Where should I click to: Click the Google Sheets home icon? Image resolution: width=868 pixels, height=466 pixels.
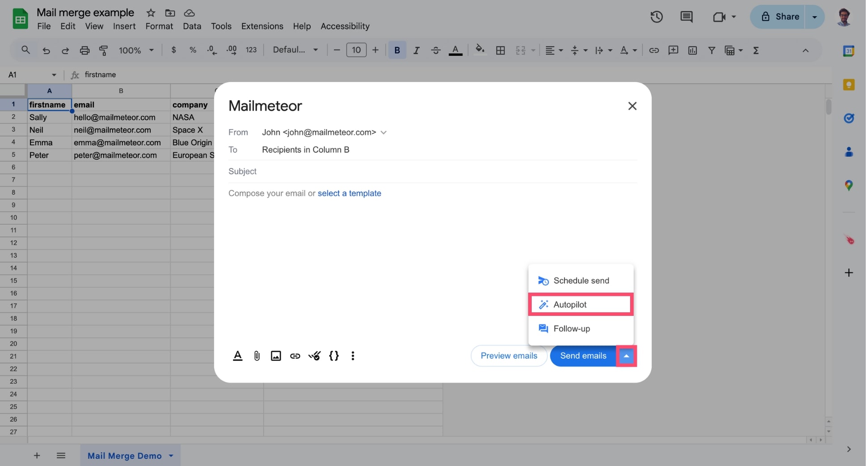(20, 19)
